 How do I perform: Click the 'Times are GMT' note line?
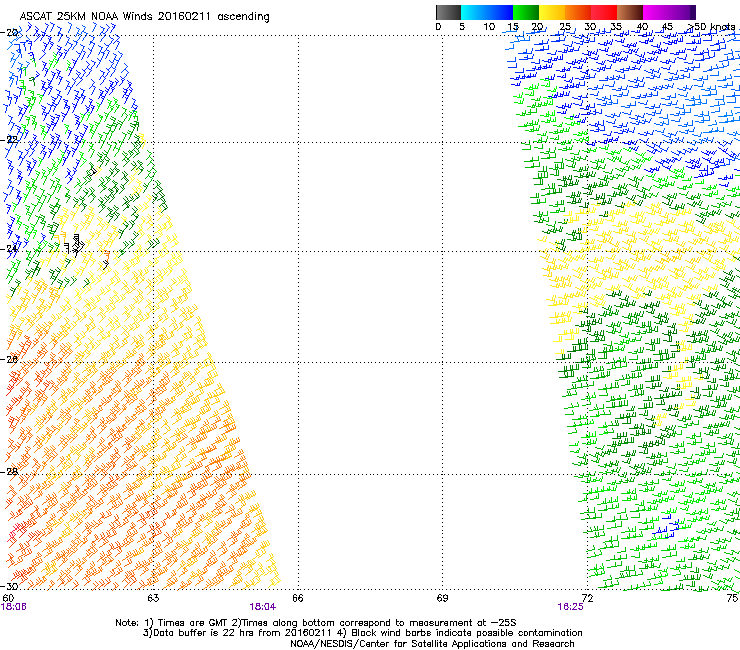tap(316, 623)
